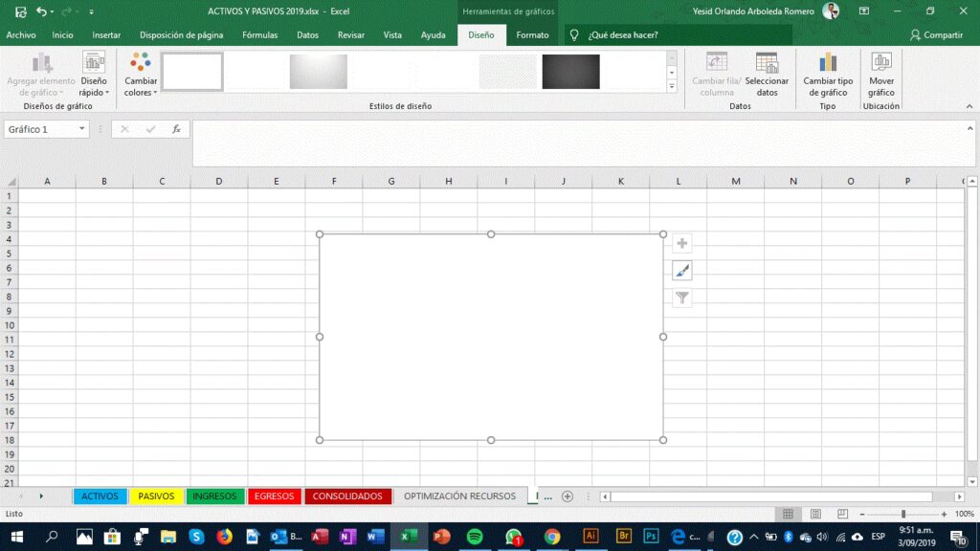Open chart filters funnel button

(681, 298)
